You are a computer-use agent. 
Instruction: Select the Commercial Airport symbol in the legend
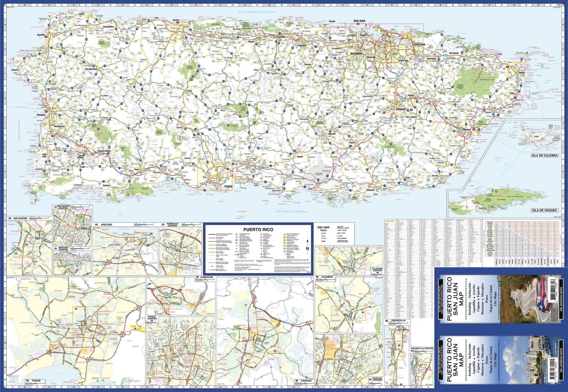click(x=285, y=240)
